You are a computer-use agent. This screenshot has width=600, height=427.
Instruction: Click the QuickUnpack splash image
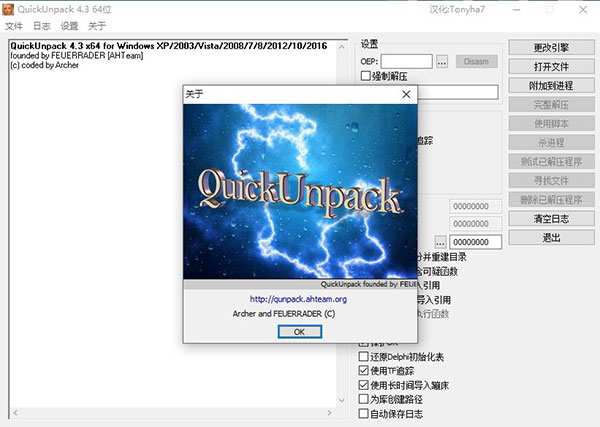(x=300, y=191)
